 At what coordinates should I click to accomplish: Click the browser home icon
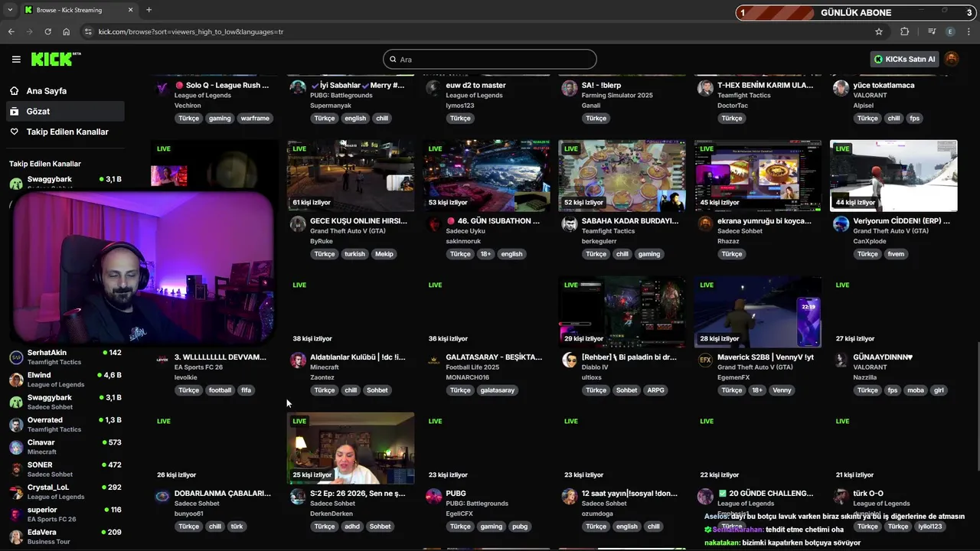point(66,31)
